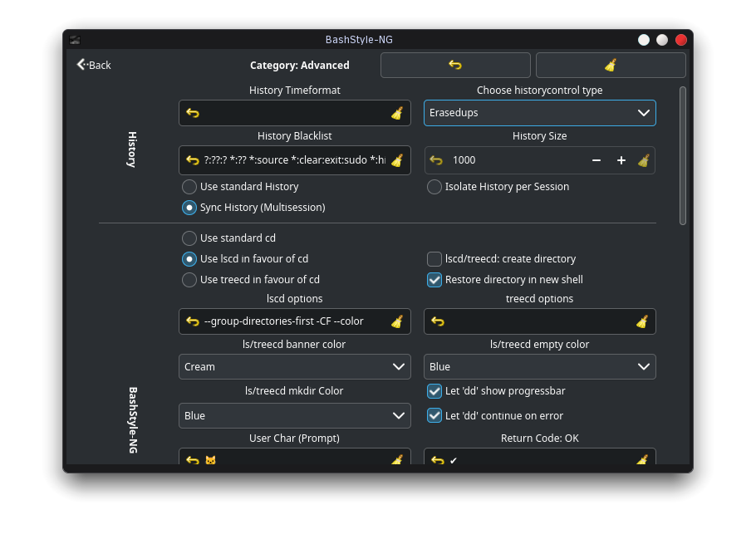Open ls/treecd banner color Cream dropdown
Viewport: 756px width, 544px height.
coord(295,367)
